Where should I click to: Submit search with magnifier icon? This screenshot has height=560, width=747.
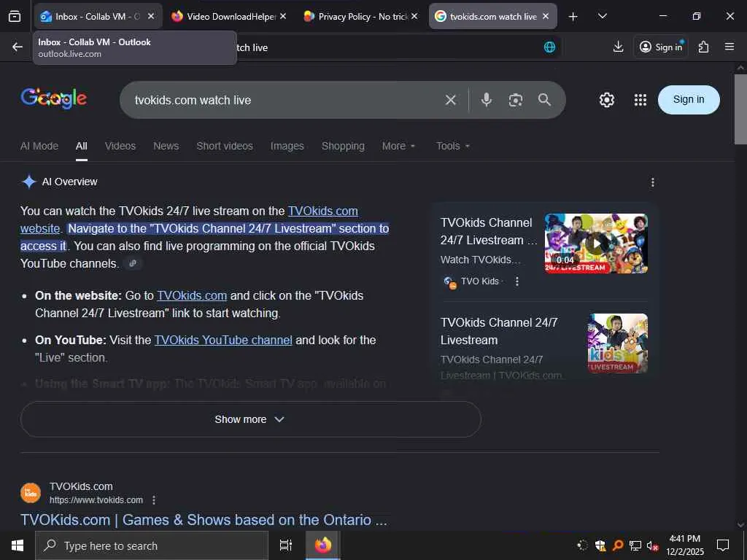(x=544, y=100)
